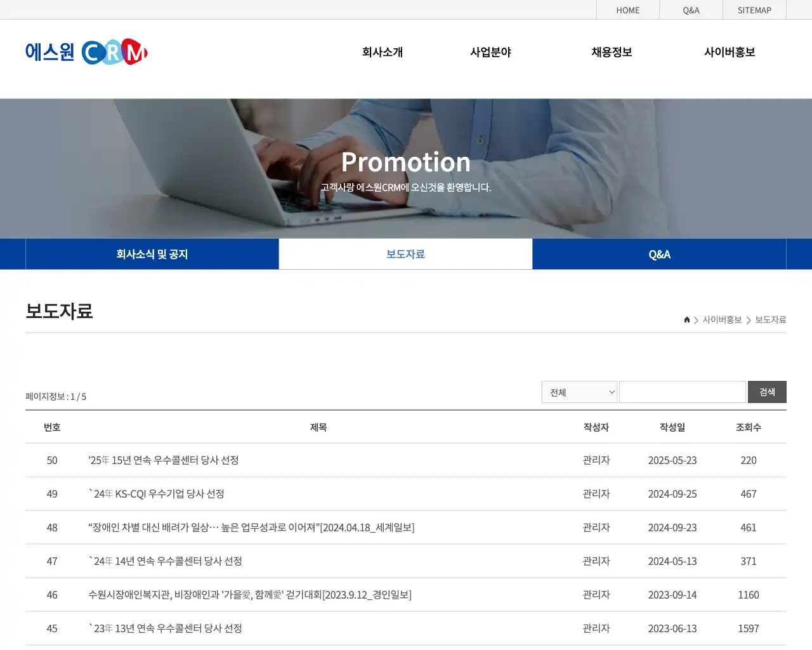812x650 pixels.
Task: Open the SITEMAP page
Action: [754, 10]
